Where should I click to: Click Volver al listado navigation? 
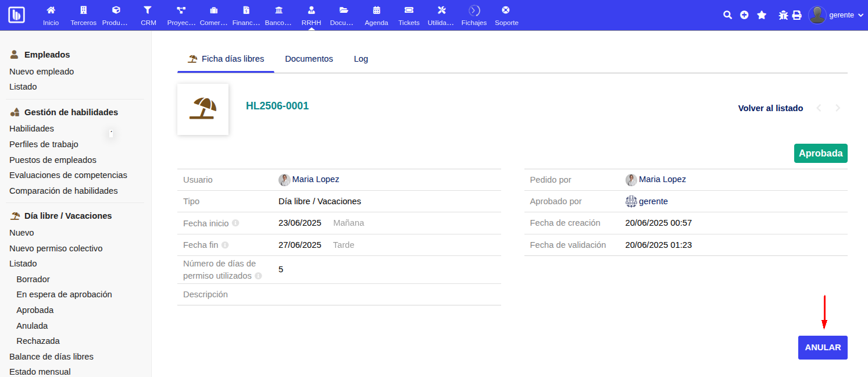[x=770, y=108]
